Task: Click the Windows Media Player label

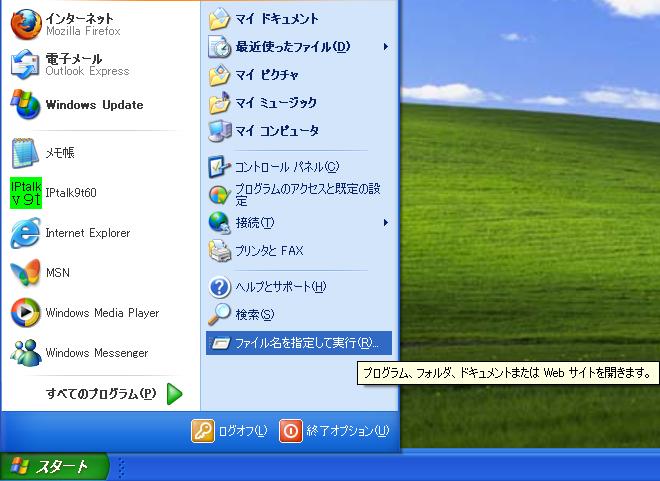Action: 102,313
